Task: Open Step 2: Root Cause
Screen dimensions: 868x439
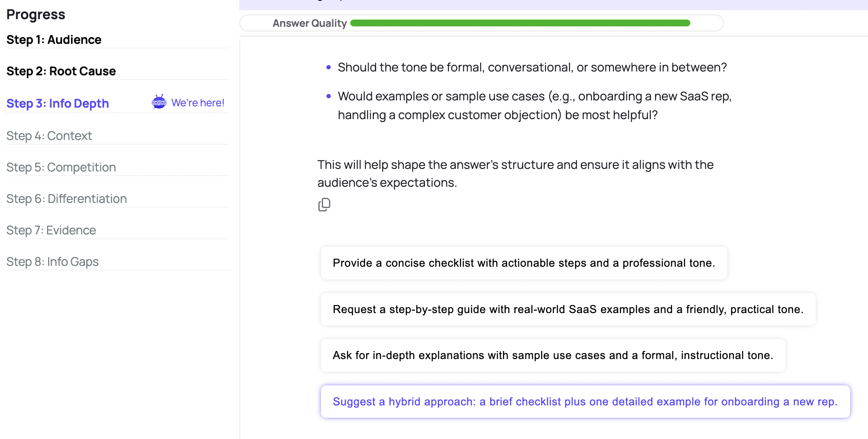Action: (61, 71)
